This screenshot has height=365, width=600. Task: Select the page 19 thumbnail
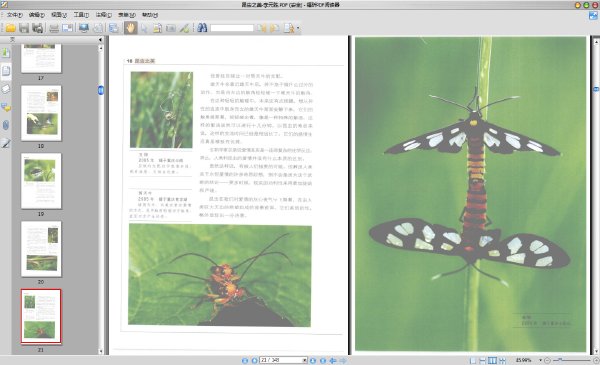(x=41, y=181)
